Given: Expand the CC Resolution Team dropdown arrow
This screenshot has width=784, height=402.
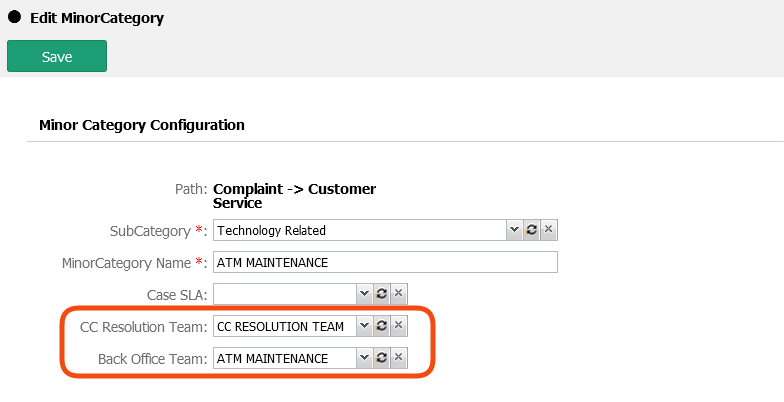Looking at the screenshot, I should 364,326.
